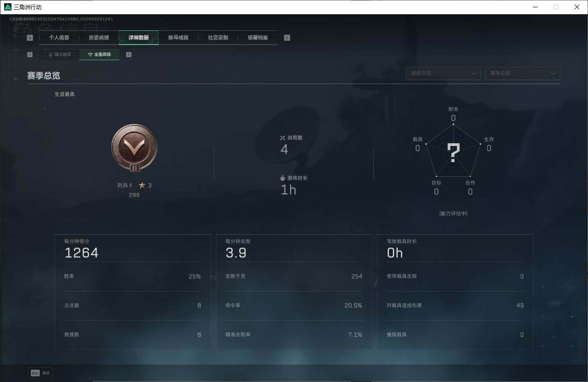Click the 驾驶载具时长 value 0h
Viewport: 588px width, 382px height.
(395, 253)
